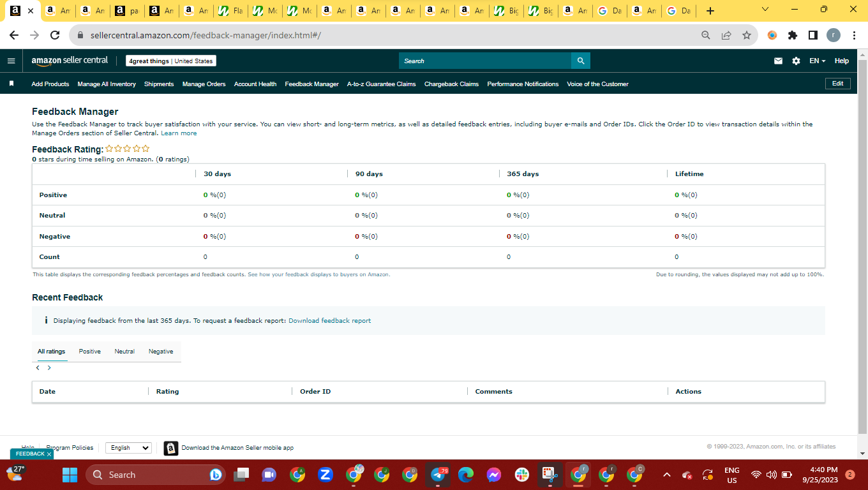
Task: Switch to the Negative ratings tab
Action: click(161, 352)
